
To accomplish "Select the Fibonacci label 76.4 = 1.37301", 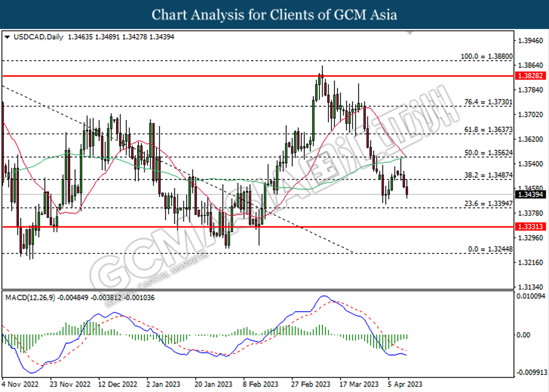I will (488, 102).
